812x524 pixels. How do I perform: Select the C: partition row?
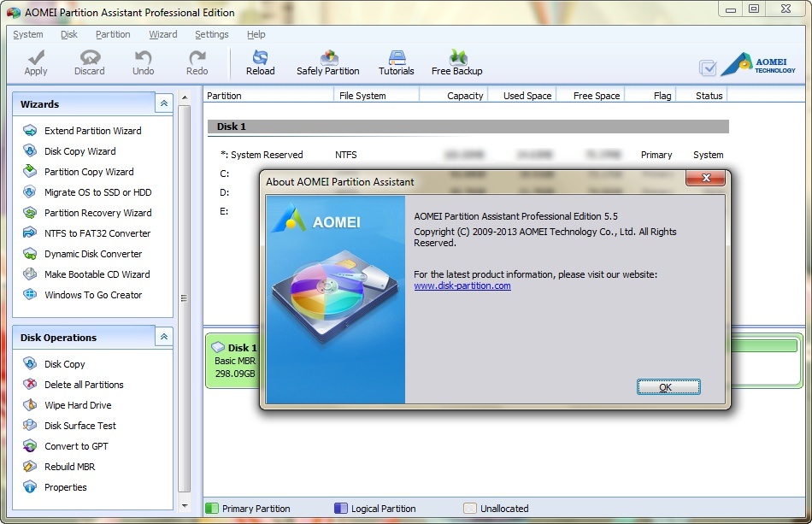pos(224,174)
